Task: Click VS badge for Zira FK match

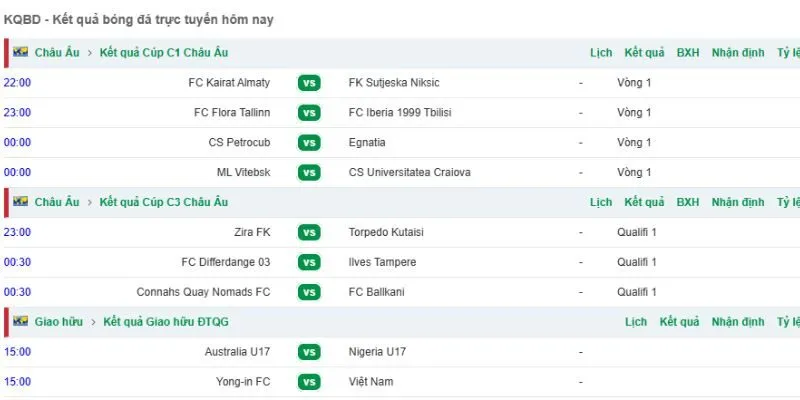Action: (309, 232)
